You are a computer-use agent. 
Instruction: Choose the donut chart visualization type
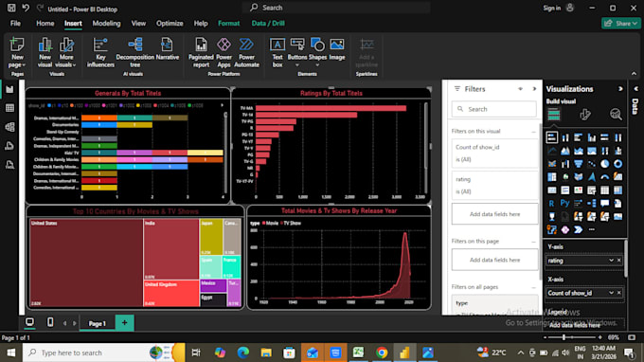pos(617,164)
